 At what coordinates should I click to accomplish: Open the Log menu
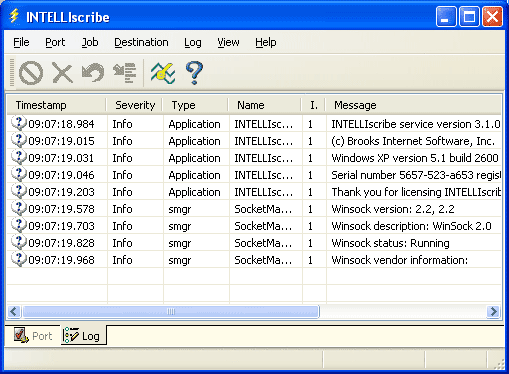pyautogui.click(x=193, y=42)
